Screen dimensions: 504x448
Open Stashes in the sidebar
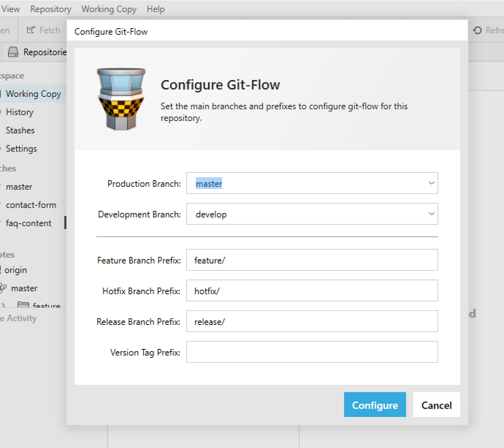pyautogui.click(x=20, y=130)
